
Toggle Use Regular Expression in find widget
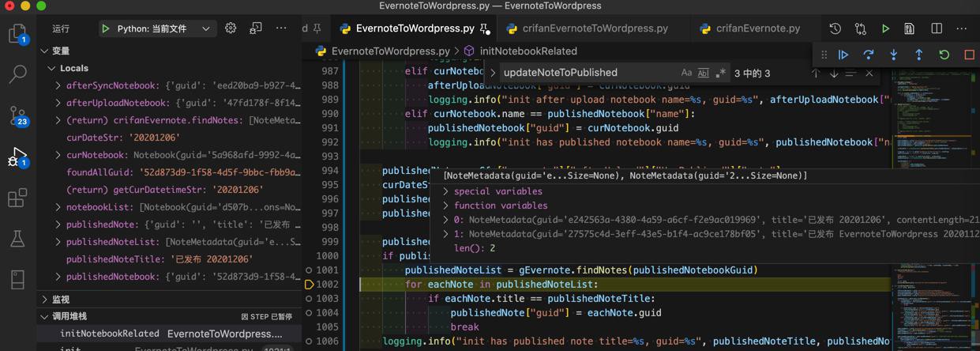tap(720, 73)
